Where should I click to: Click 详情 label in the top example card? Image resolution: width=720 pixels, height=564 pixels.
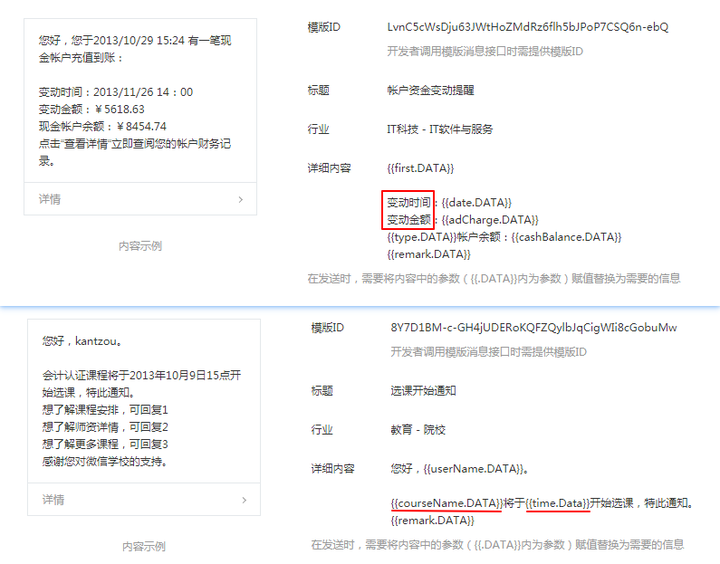[50, 199]
